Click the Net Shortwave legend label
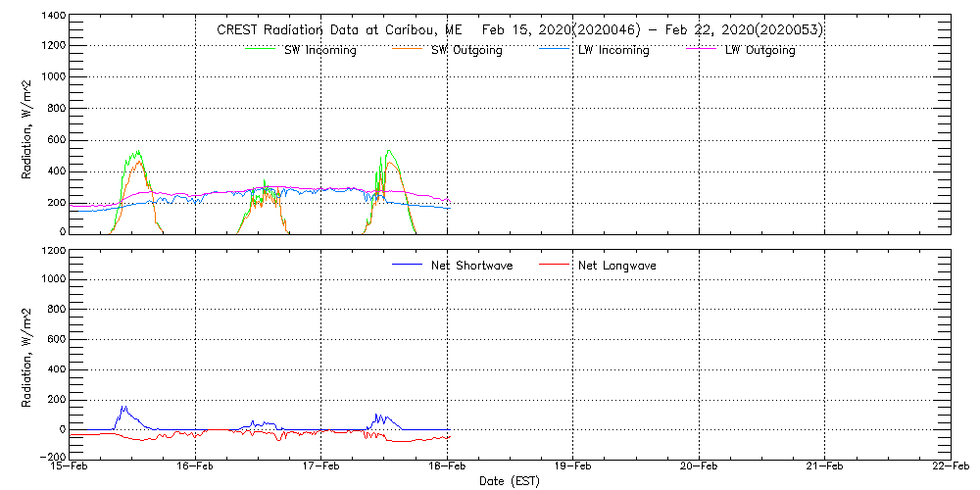The image size is (980, 490). tap(471, 266)
